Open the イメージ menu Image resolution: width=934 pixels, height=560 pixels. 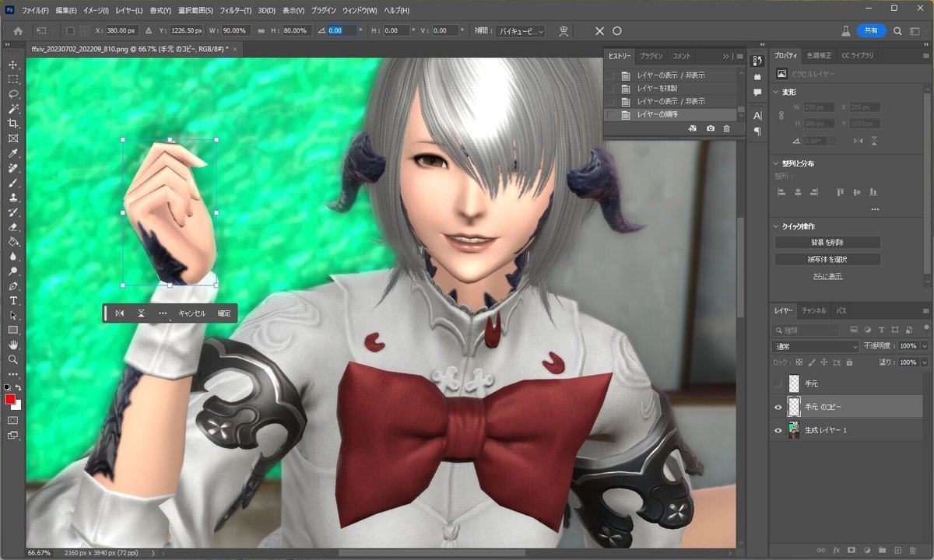96,11
